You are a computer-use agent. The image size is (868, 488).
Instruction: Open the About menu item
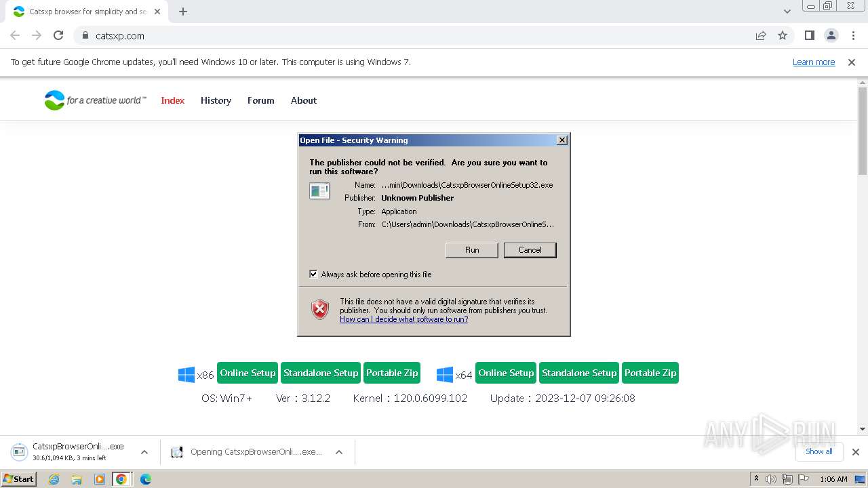(304, 100)
